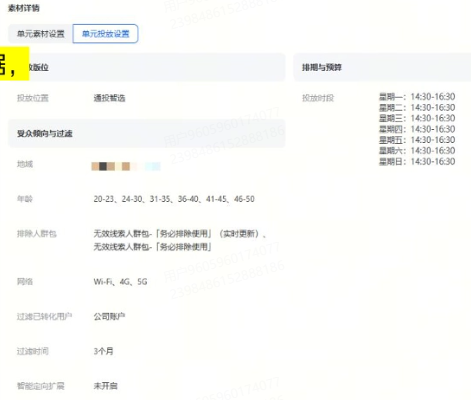Click the 无效线索人群包 (实时更新) entry

click(179, 234)
